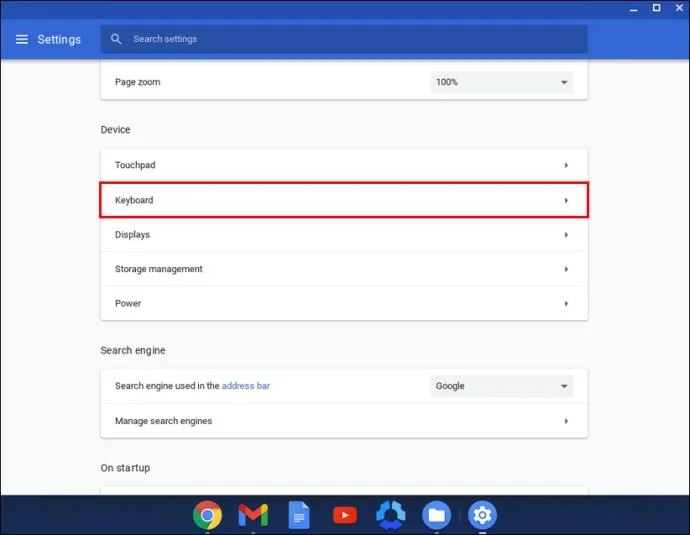
Task: Open Storage management row
Action: pyautogui.click(x=344, y=269)
